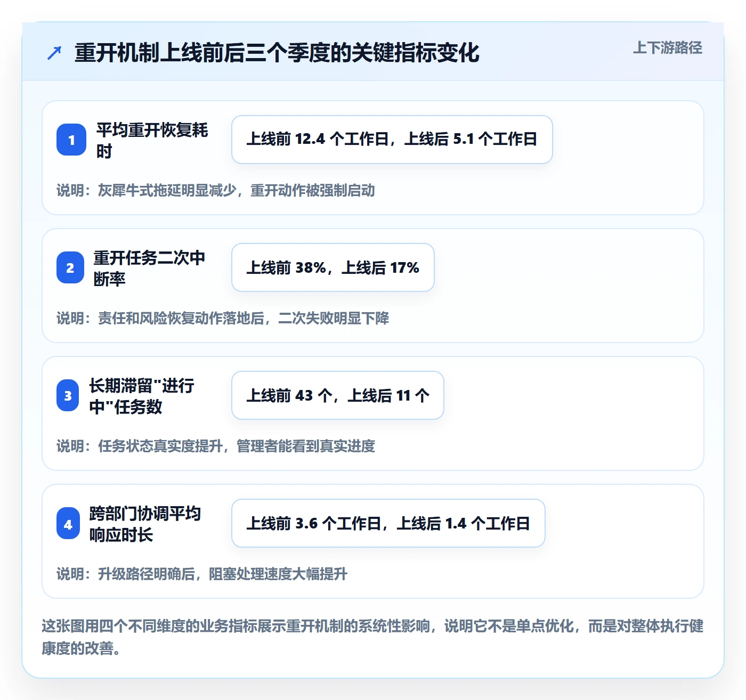Viewport: 746px width, 700px height.
Task: Click the note about 责任和风险恢复动作落地后
Action: tap(223, 319)
